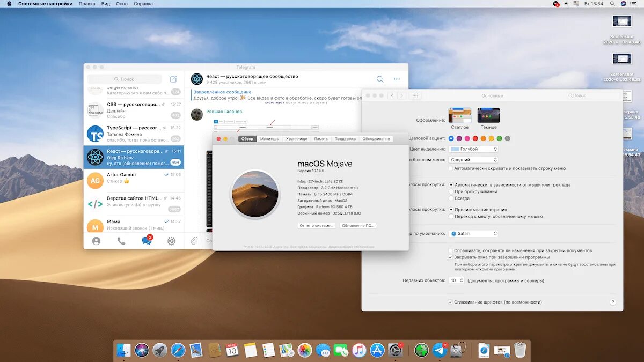
Task: Attach a file with Telegram paperclip icon
Action: 194,241
